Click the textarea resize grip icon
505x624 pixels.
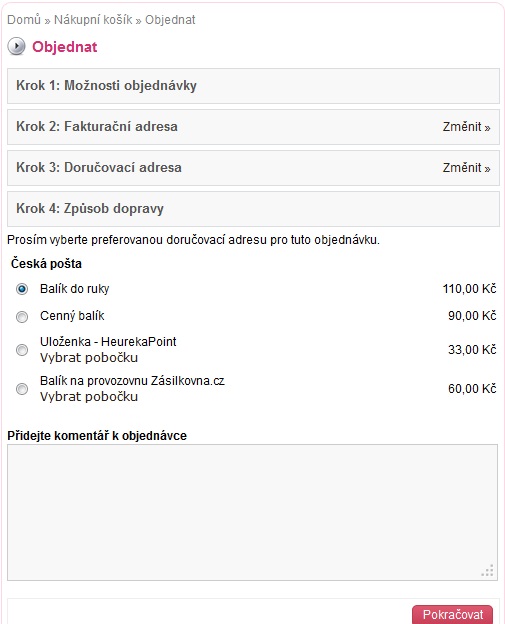(x=487, y=570)
